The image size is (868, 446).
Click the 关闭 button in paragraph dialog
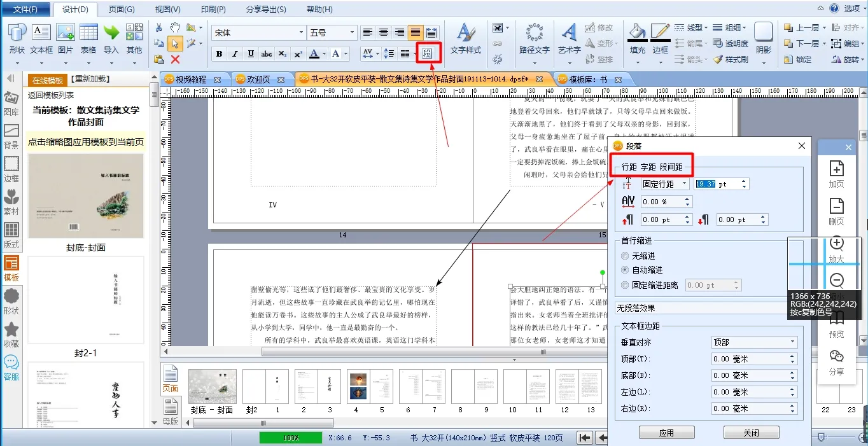[x=751, y=433]
